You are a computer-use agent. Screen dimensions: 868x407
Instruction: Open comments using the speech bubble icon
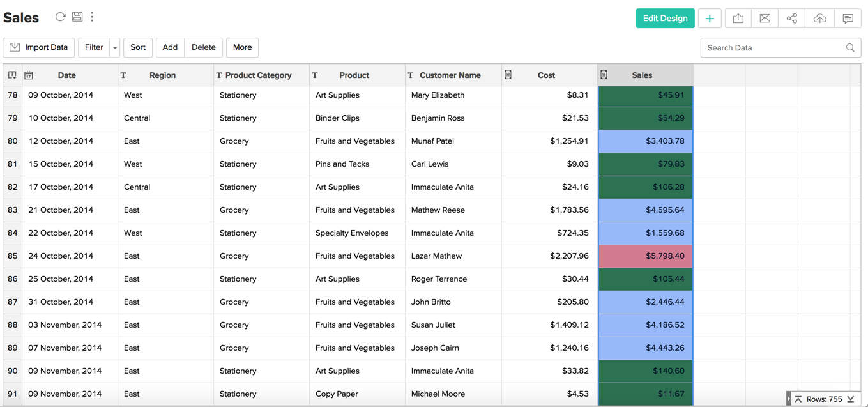[x=848, y=18]
